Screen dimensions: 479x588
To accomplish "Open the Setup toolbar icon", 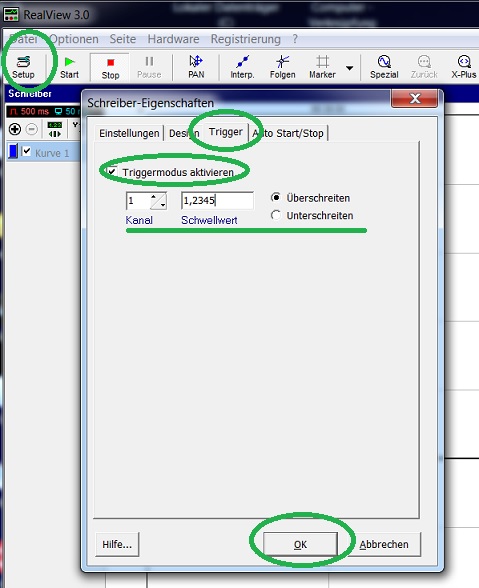I will click(23, 67).
